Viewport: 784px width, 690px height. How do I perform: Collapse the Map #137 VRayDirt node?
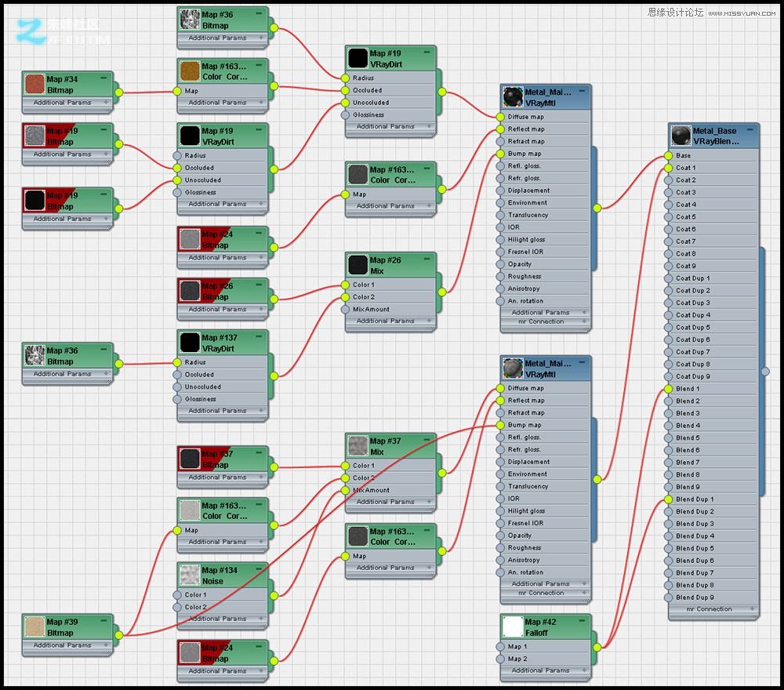tap(259, 336)
